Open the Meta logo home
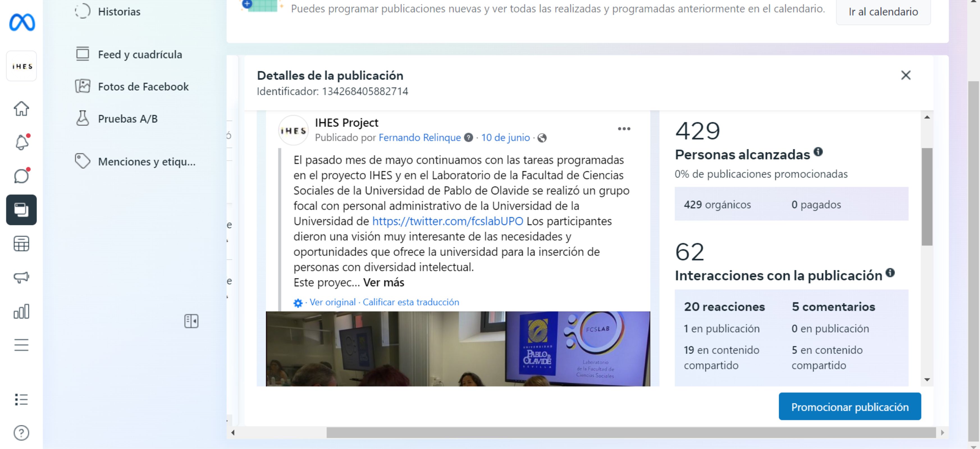 point(22,22)
